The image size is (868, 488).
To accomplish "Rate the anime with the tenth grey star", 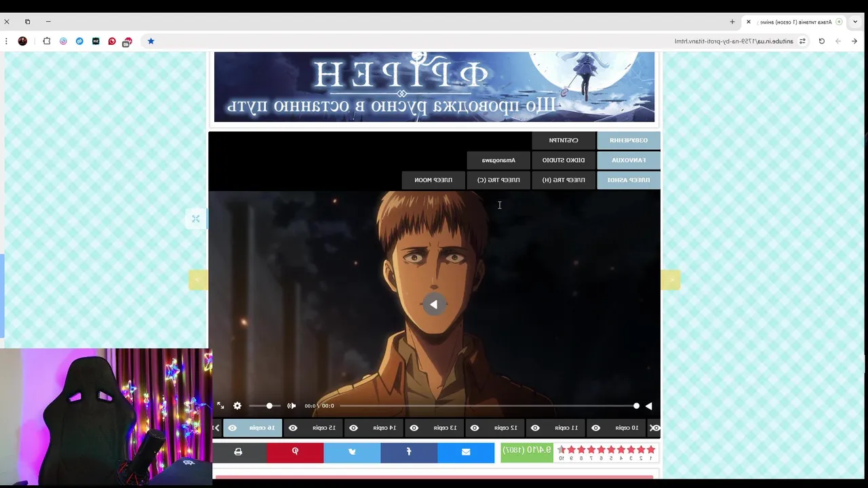I will click(x=561, y=449).
